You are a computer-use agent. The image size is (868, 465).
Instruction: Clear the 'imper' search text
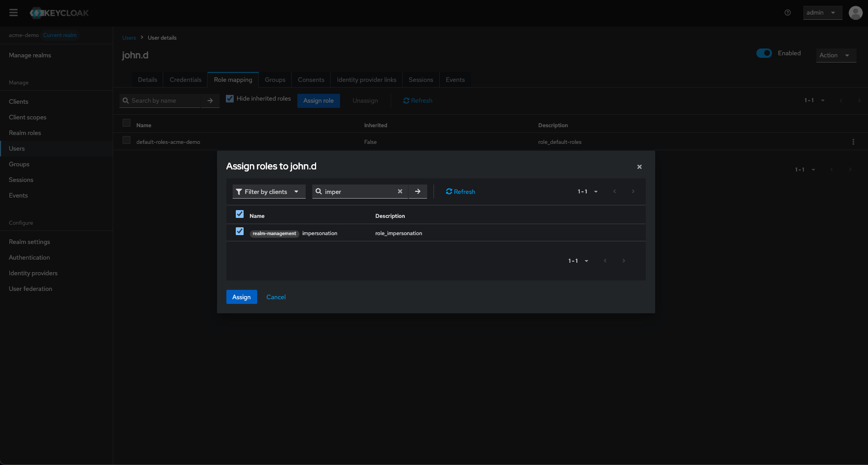pos(400,191)
